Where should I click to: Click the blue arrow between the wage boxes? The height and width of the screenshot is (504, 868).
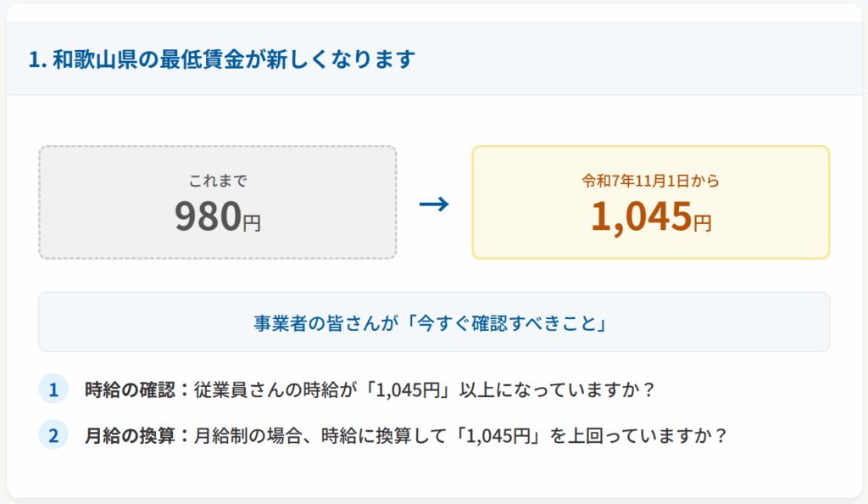pyautogui.click(x=433, y=204)
